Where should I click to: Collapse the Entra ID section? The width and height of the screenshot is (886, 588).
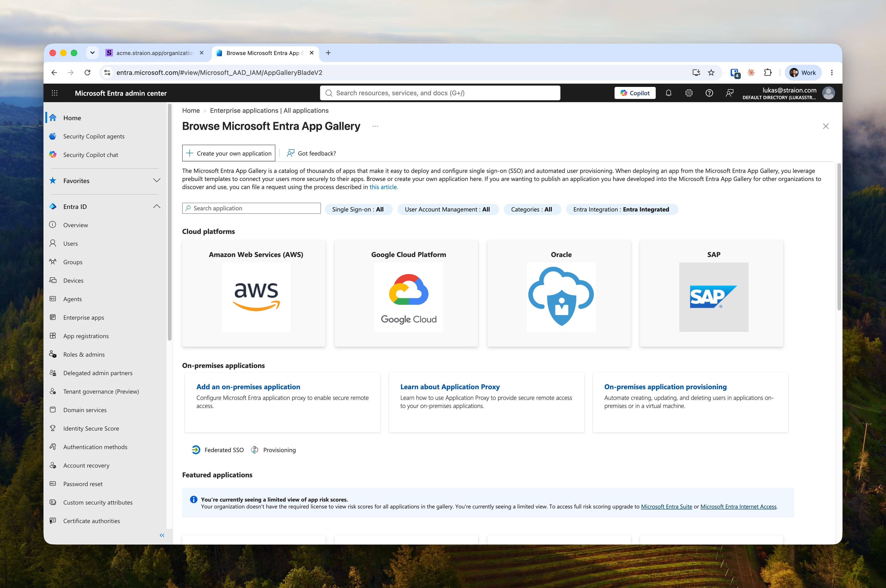click(157, 206)
